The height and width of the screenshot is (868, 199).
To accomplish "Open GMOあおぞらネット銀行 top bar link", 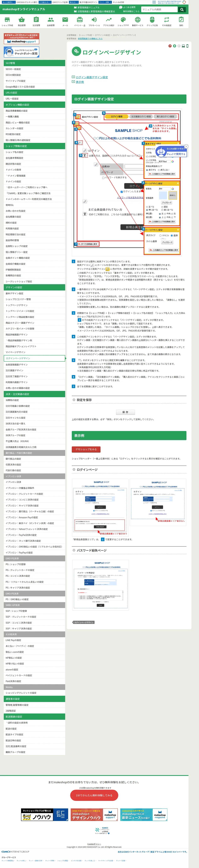I will point(27,2).
